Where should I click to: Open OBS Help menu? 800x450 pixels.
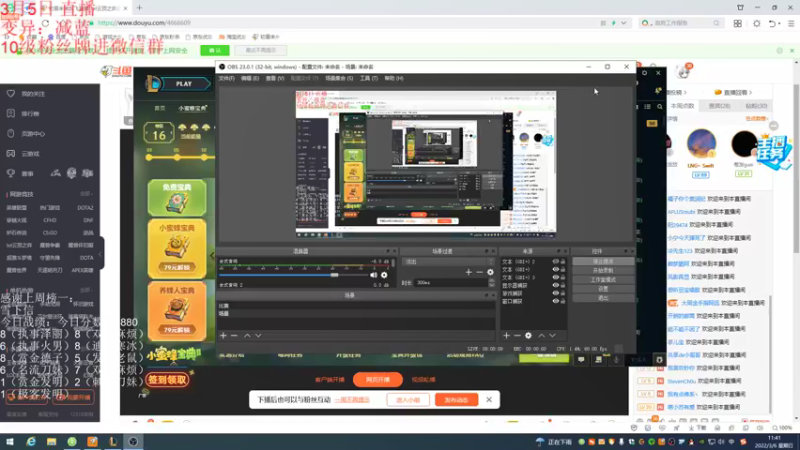[x=394, y=79]
